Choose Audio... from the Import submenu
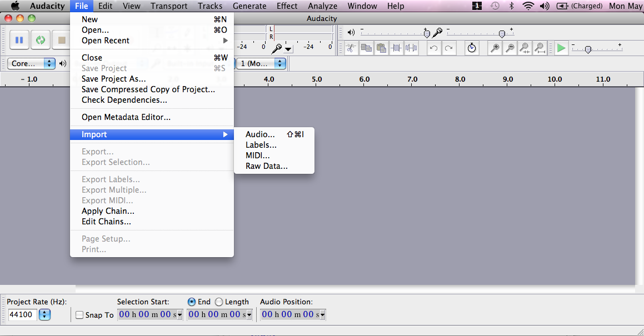Image resolution: width=644 pixels, height=336 pixels. click(260, 134)
